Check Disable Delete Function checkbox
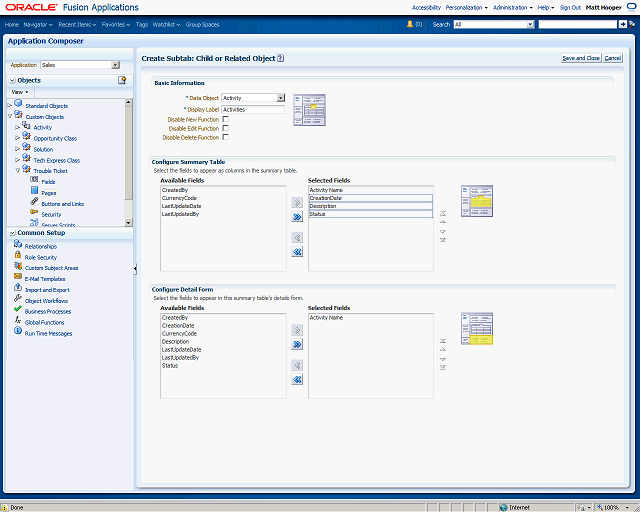The image size is (640, 512). tap(225, 137)
